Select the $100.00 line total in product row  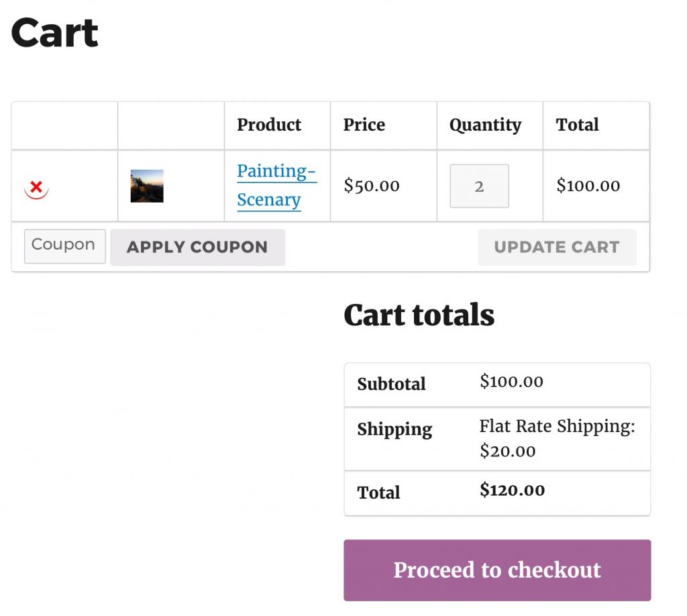click(588, 186)
